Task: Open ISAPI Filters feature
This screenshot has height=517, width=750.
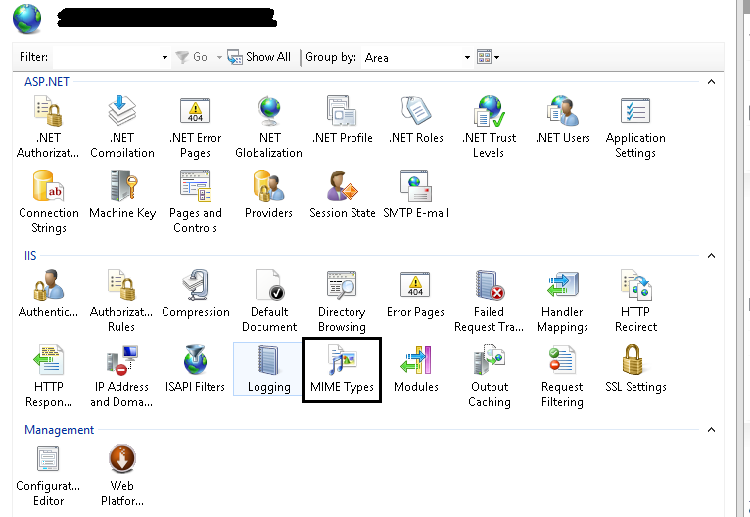Action: point(195,369)
